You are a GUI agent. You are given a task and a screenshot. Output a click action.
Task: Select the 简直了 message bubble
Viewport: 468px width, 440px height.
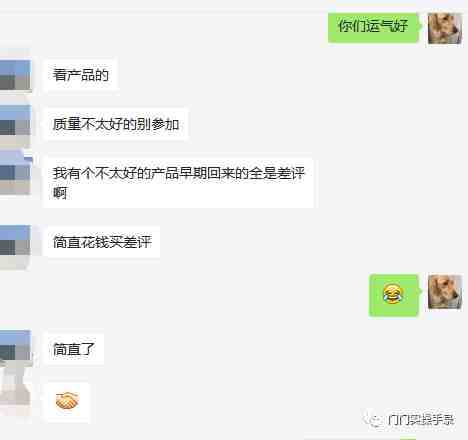click(x=74, y=349)
